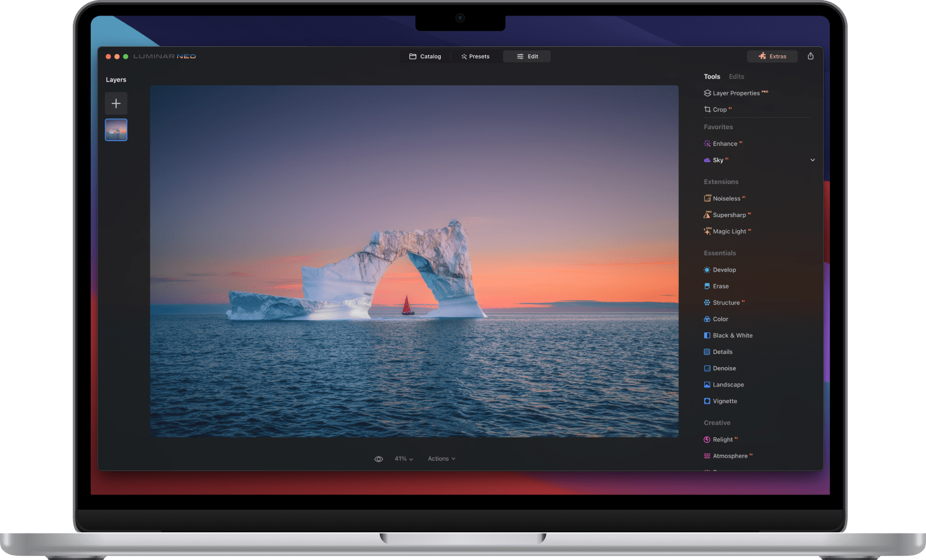This screenshot has width=926, height=560.
Task: Switch to the Edit tab
Action: (x=527, y=56)
